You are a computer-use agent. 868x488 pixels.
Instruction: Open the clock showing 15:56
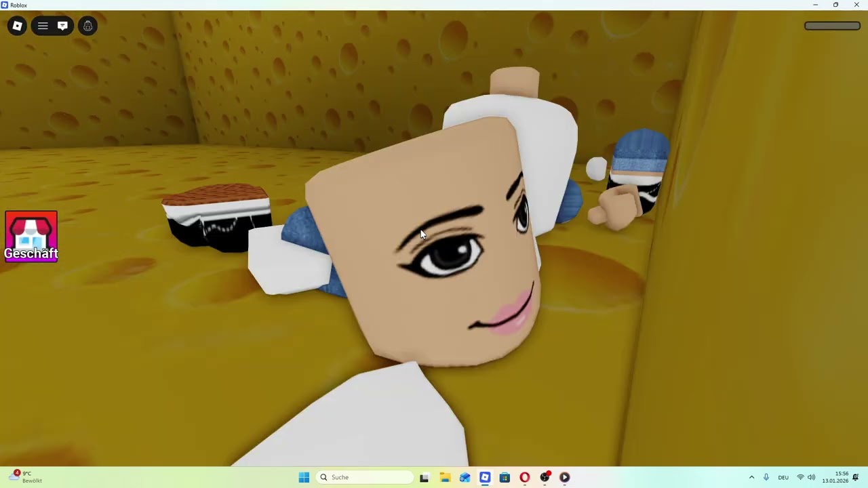pos(835,477)
